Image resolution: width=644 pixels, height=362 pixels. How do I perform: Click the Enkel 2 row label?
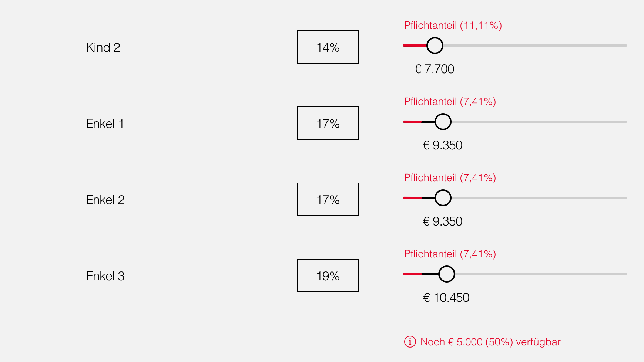pyautogui.click(x=105, y=200)
